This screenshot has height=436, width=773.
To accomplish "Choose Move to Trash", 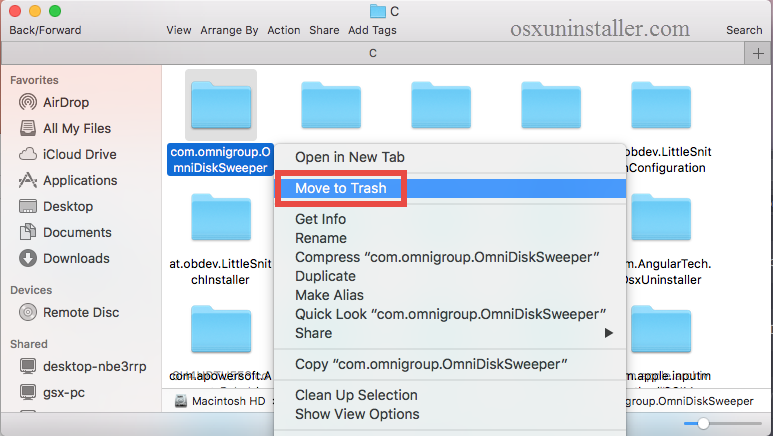I will [x=450, y=188].
